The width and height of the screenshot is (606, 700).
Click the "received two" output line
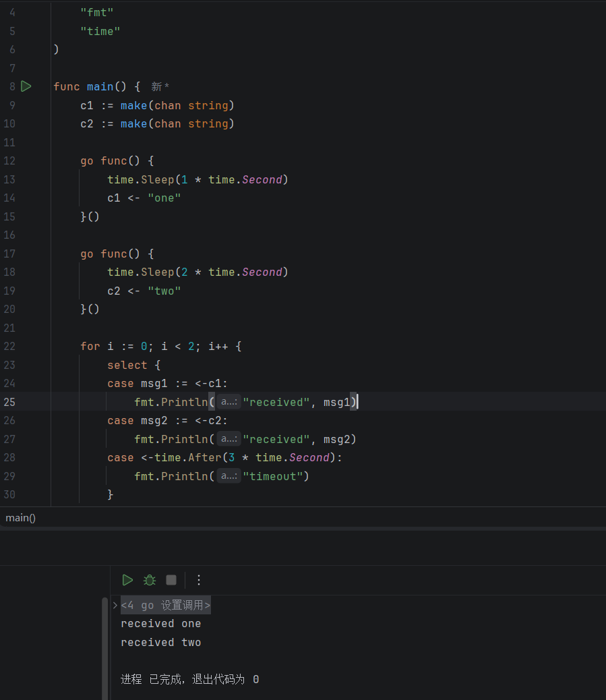(160, 643)
